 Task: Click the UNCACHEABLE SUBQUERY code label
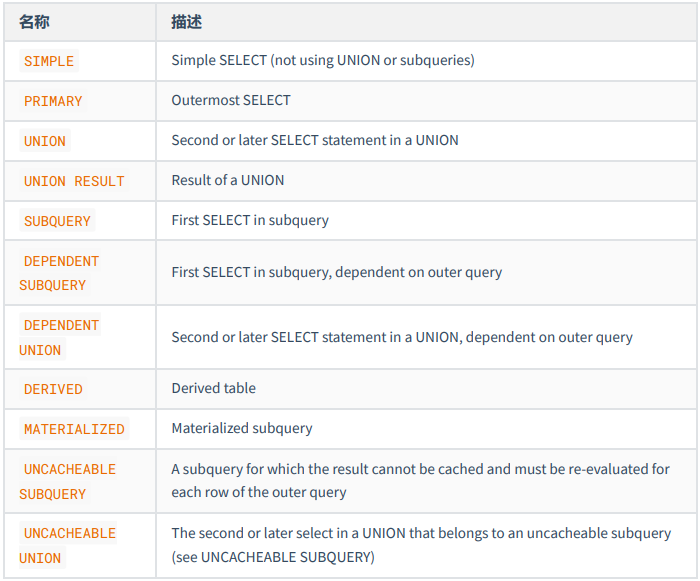[x=69, y=481]
